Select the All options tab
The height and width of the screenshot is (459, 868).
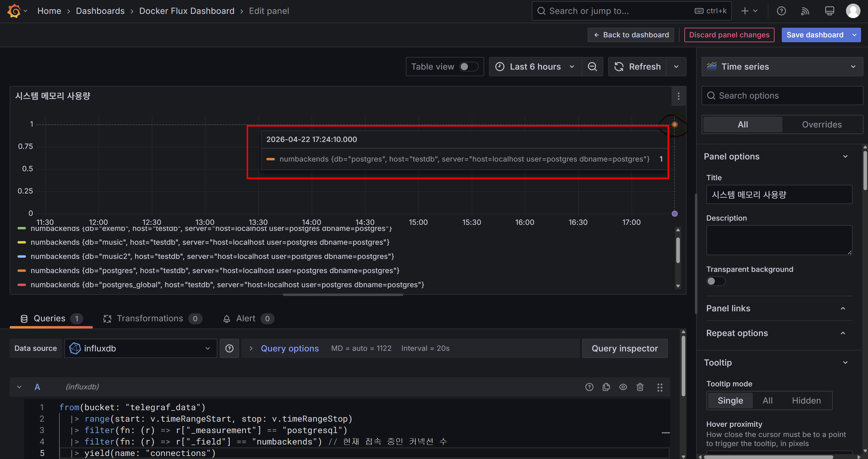tap(743, 124)
